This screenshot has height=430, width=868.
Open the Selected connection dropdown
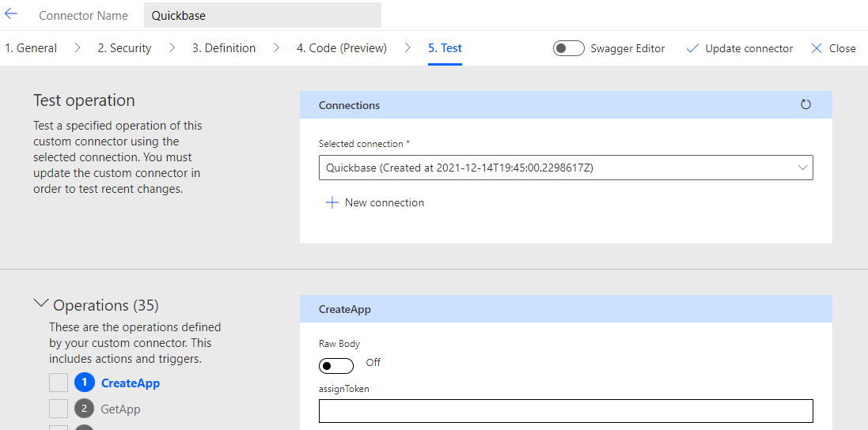point(566,168)
